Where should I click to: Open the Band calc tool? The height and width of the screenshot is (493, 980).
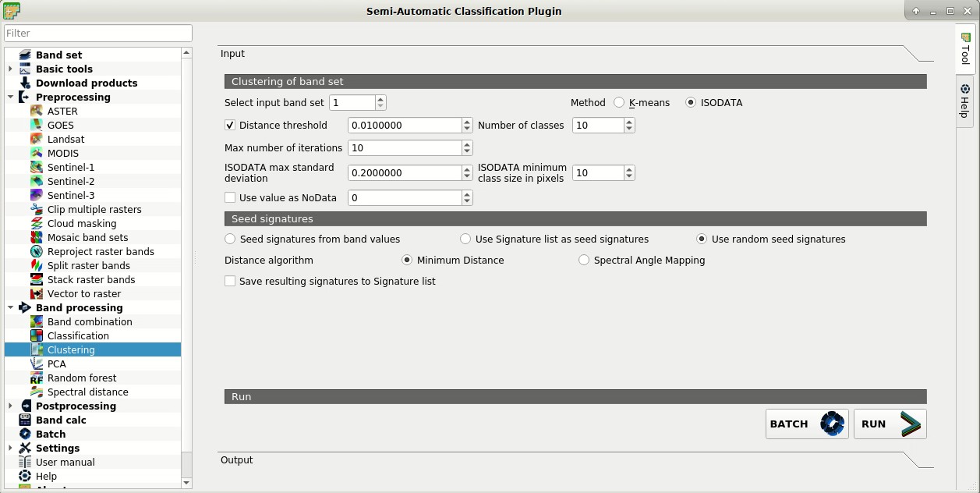pyautogui.click(x=62, y=420)
